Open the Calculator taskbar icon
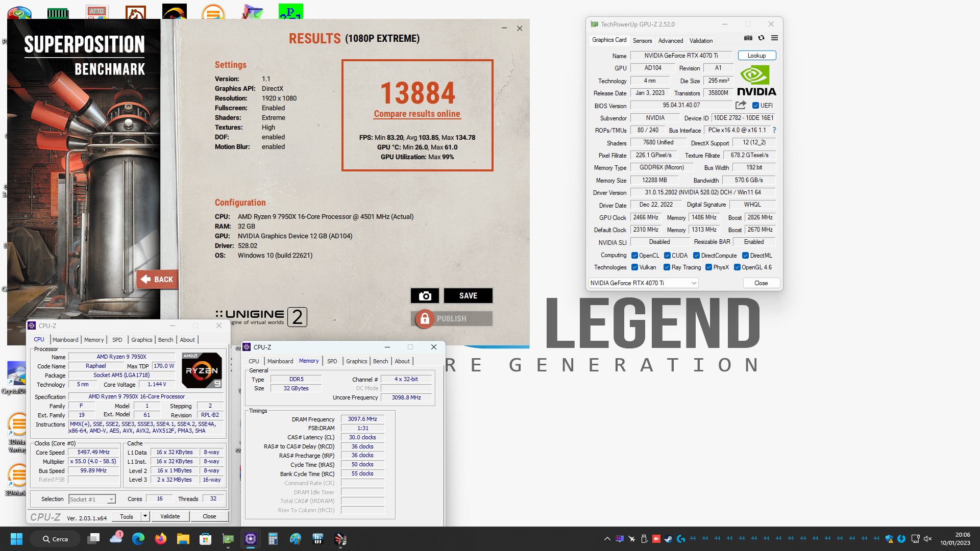The width and height of the screenshot is (980, 551). tap(273, 539)
